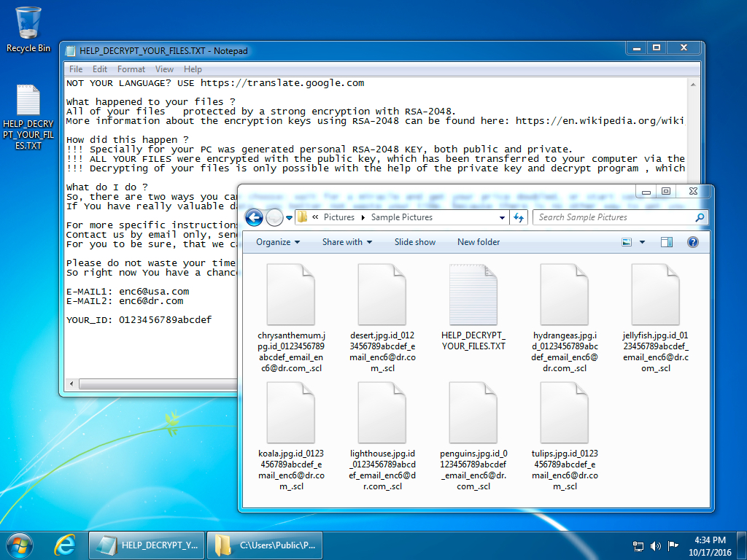This screenshot has width=747, height=560.
Task: Expand the address bar history dropdown
Action: [502, 217]
